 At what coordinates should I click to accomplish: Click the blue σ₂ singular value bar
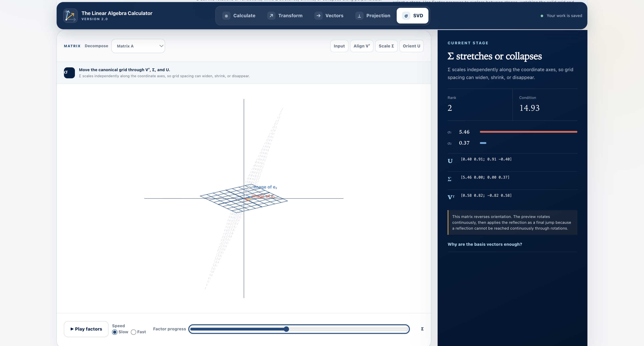(483, 143)
